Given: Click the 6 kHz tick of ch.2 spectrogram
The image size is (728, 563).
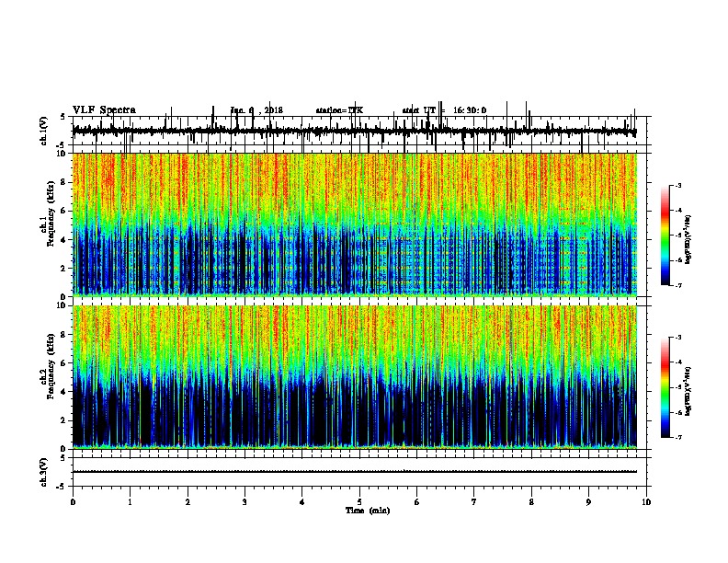Looking at the screenshot, I should [x=64, y=363].
